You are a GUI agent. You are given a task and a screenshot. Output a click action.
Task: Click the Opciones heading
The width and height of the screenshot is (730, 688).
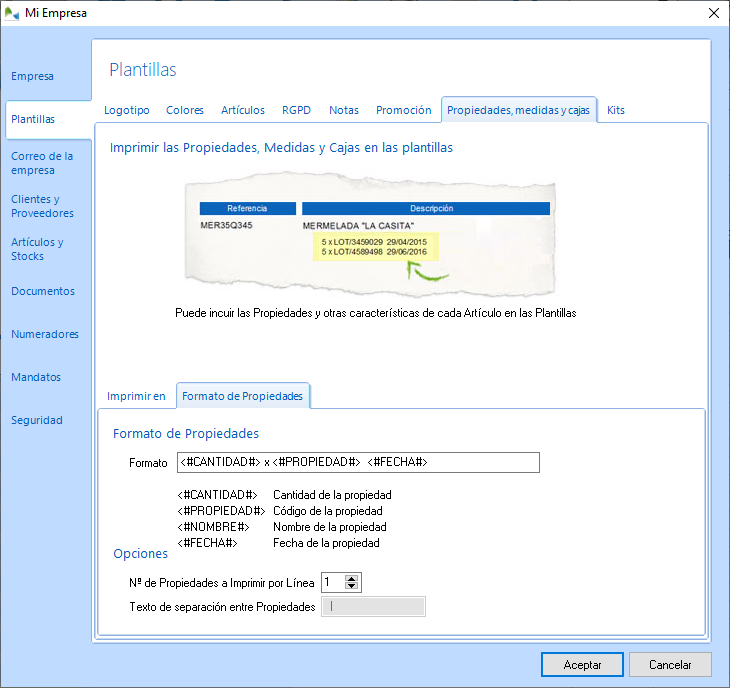141,553
